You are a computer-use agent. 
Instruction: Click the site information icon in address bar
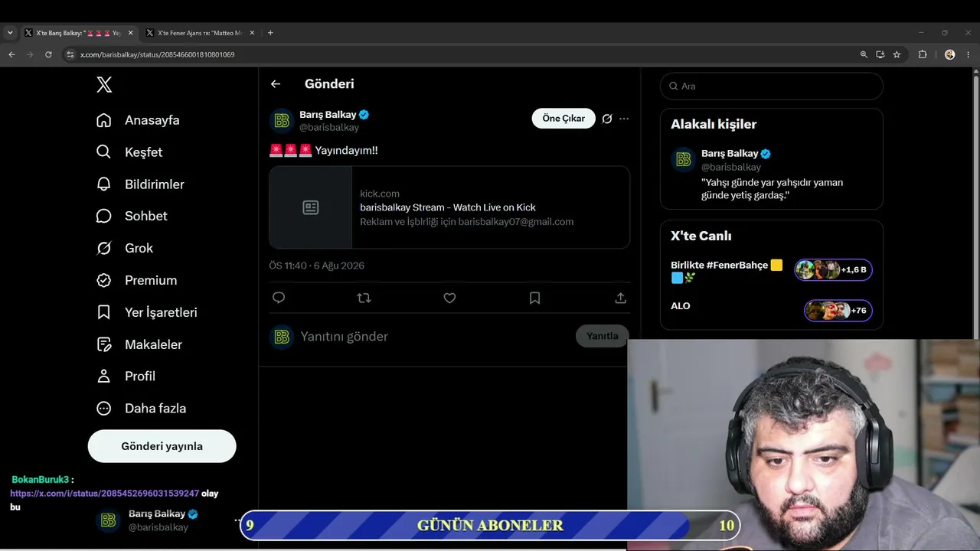coord(70,54)
